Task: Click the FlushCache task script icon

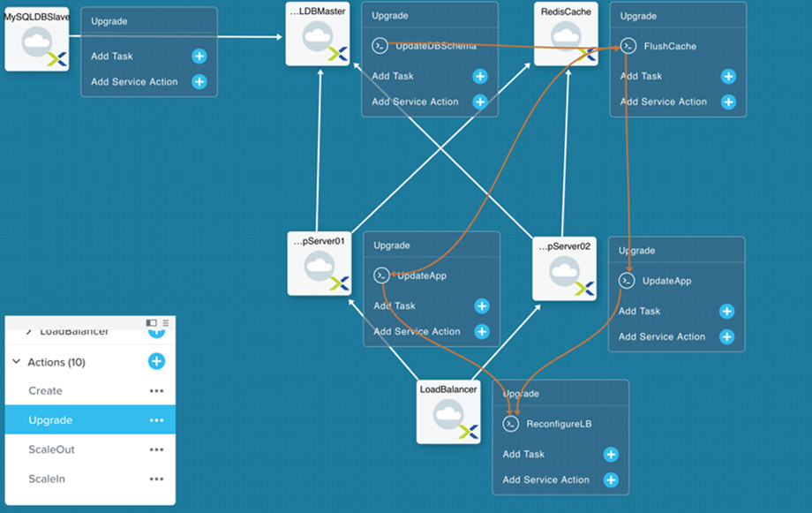Action: tap(628, 46)
